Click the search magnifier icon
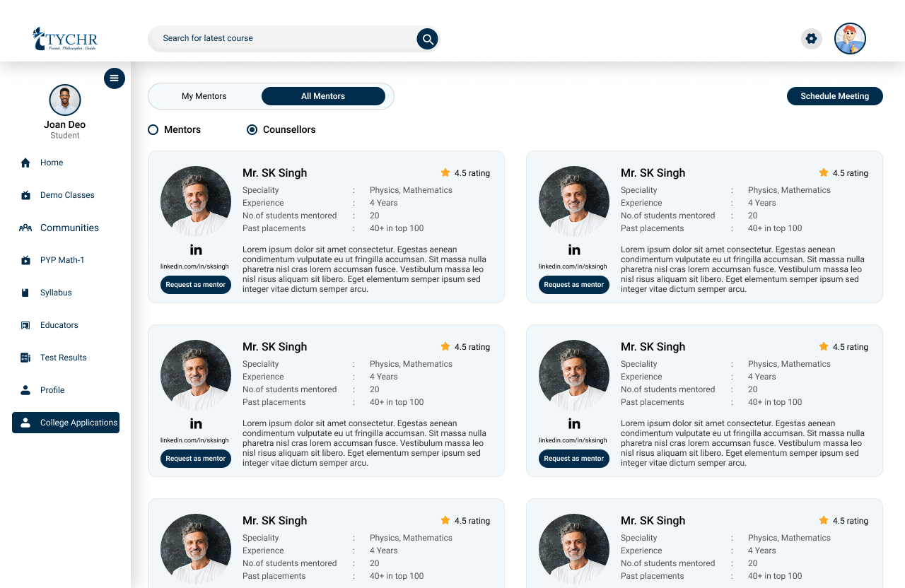 (x=427, y=39)
